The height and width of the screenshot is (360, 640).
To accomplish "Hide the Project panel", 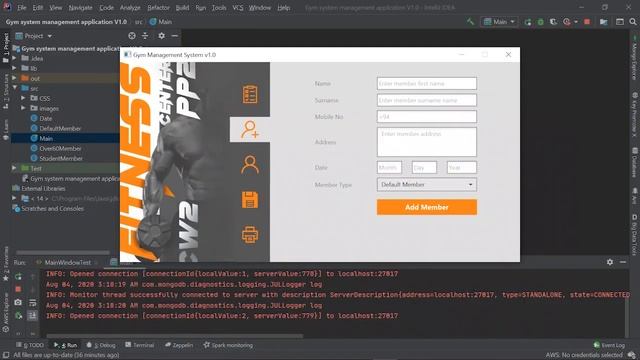I will pyautogui.click(x=175, y=36).
